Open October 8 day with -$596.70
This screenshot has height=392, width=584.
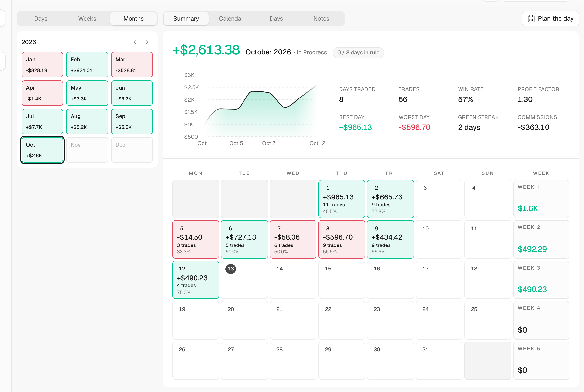pos(341,240)
